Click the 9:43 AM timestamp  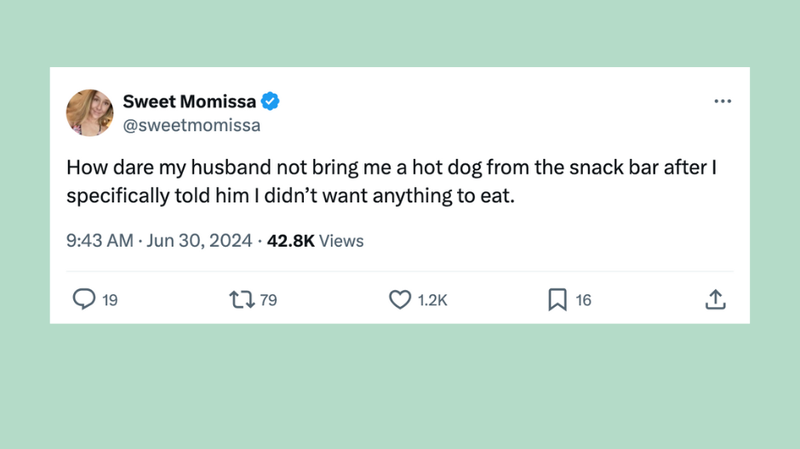click(99, 240)
